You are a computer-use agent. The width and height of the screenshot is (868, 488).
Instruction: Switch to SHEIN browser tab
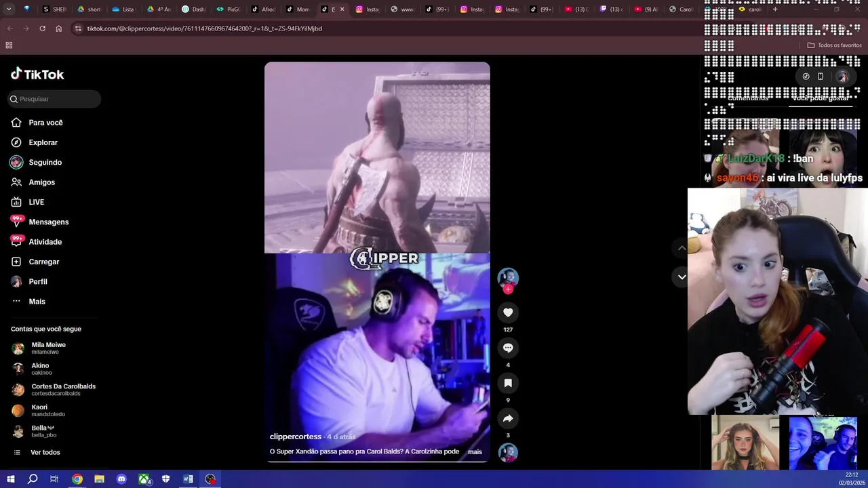pyautogui.click(x=56, y=9)
